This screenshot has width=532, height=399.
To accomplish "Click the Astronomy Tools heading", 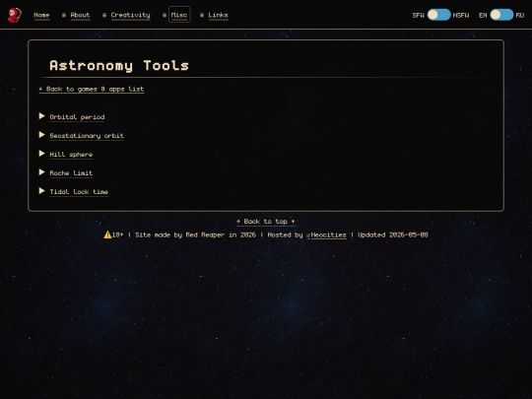I will (x=119, y=65).
